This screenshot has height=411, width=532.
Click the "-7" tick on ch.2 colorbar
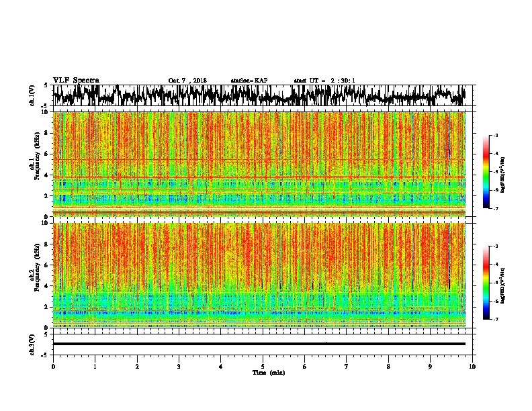[496, 319]
